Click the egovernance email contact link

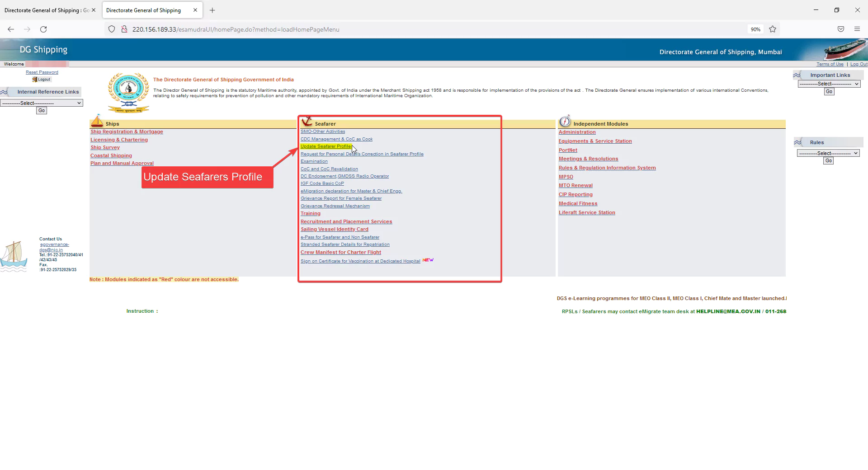tap(54, 247)
